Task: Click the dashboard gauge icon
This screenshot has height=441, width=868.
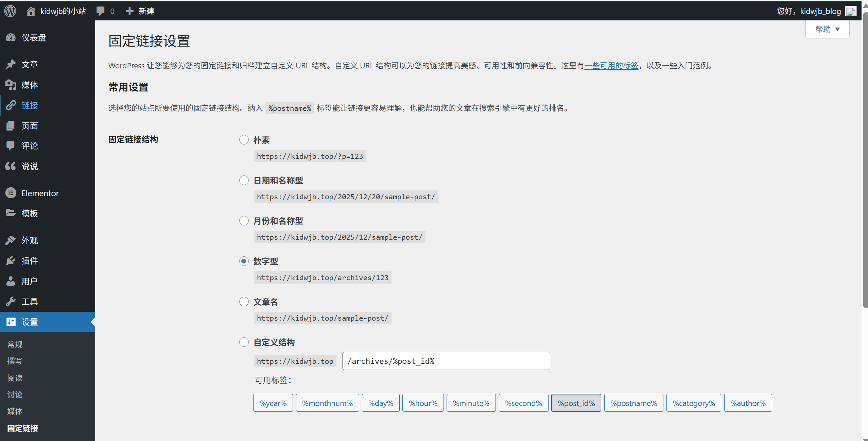Action: pos(11,37)
